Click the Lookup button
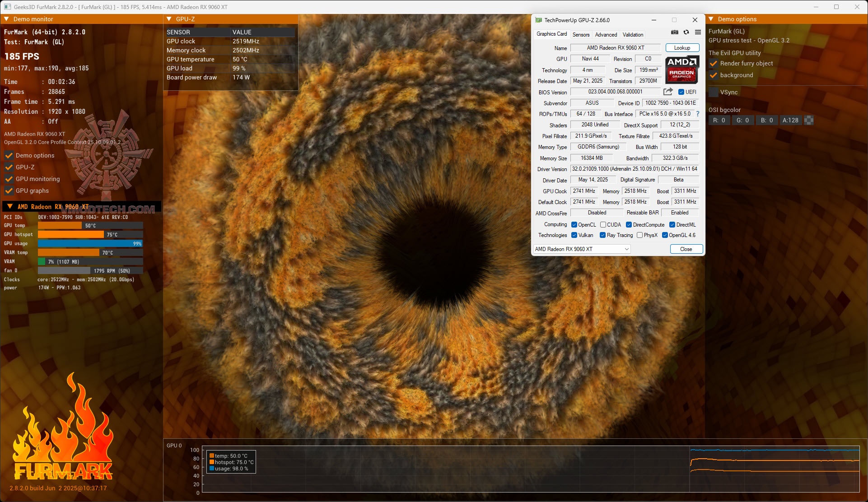This screenshot has height=502, width=868. (682, 48)
